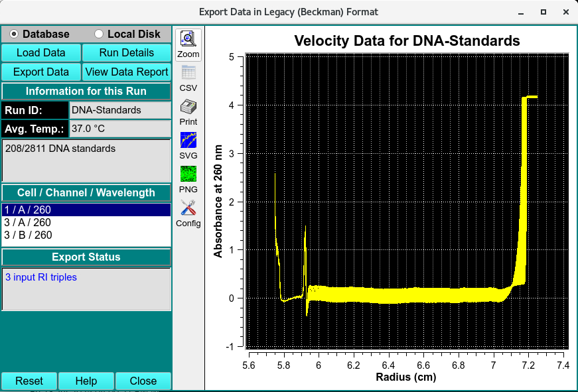Save the plot as SVG
The height and width of the screenshot is (392, 578).
pos(188,146)
